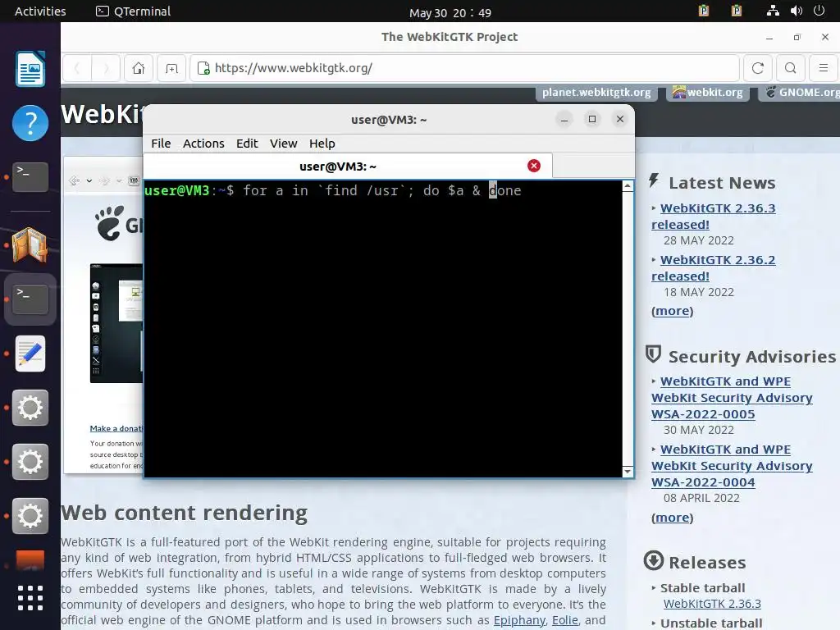
Task: Click terminal scrollbar up arrow
Action: click(x=628, y=186)
